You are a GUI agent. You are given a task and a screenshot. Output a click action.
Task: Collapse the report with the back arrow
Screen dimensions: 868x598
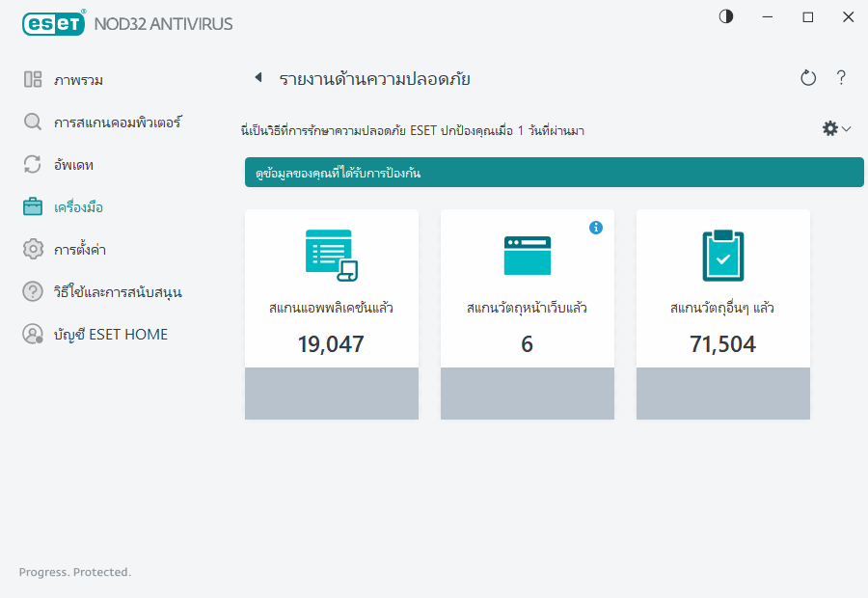[258, 77]
